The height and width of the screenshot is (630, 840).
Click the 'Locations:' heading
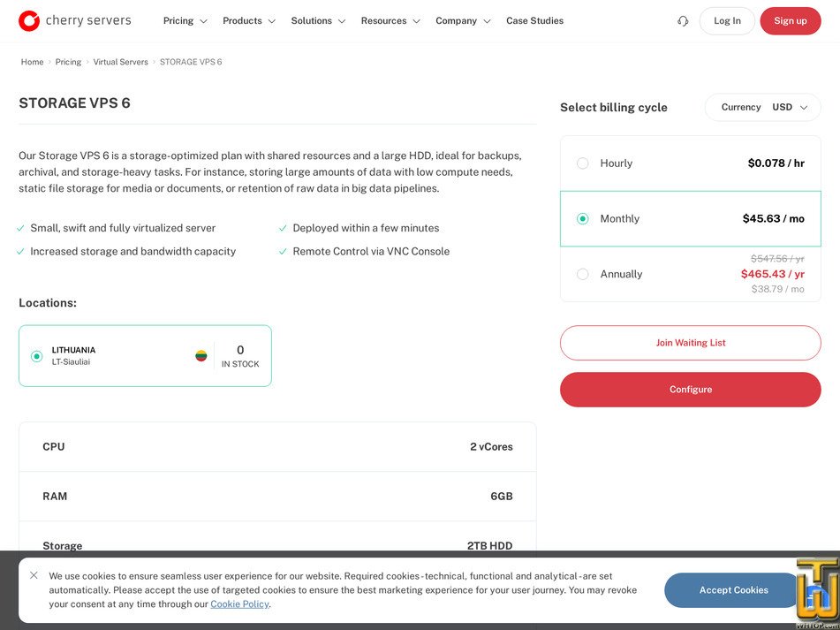48,303
